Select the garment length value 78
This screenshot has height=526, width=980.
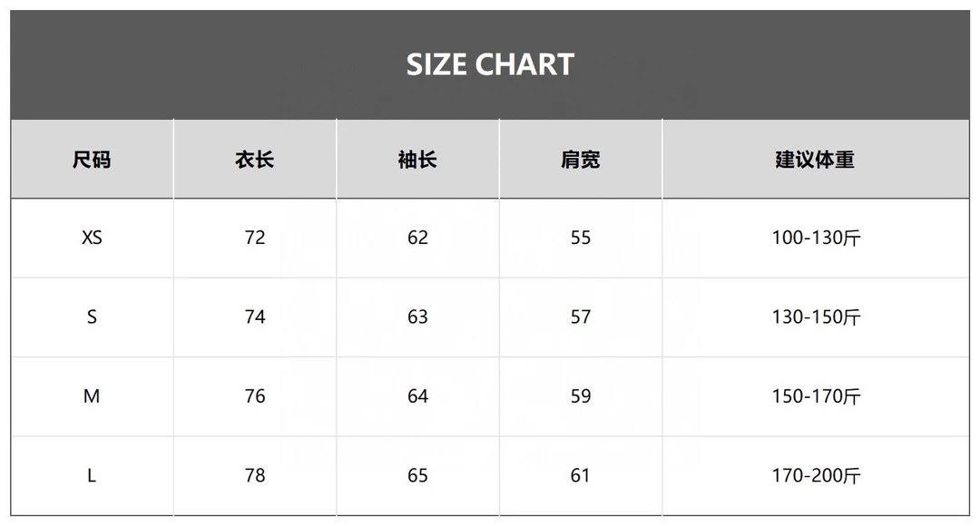(255, 475)
